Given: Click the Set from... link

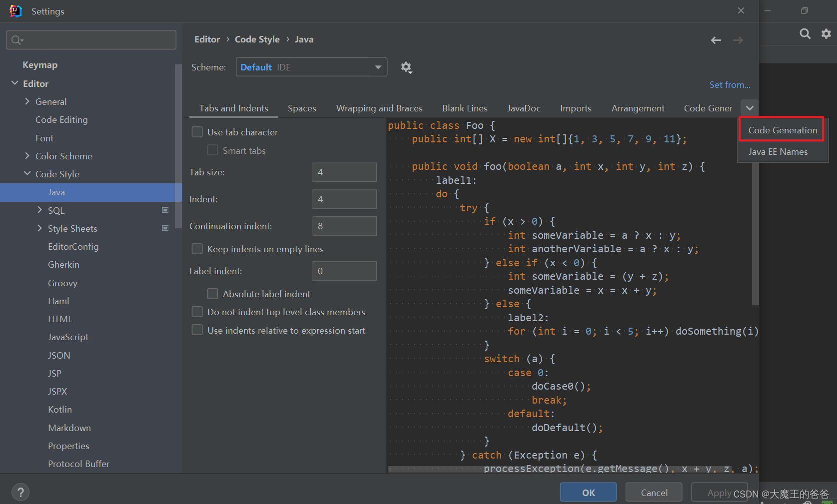Looking at the screenshot, I should tap(730, 85).
